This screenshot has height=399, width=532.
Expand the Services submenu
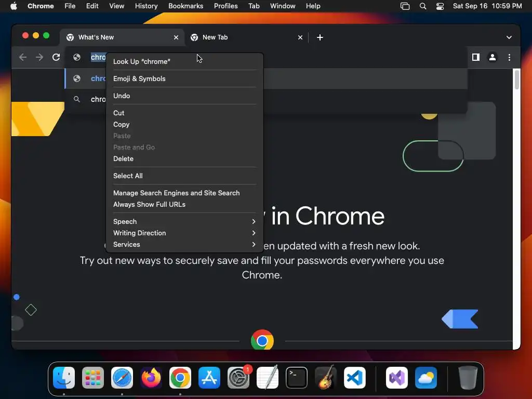point(184,245)
